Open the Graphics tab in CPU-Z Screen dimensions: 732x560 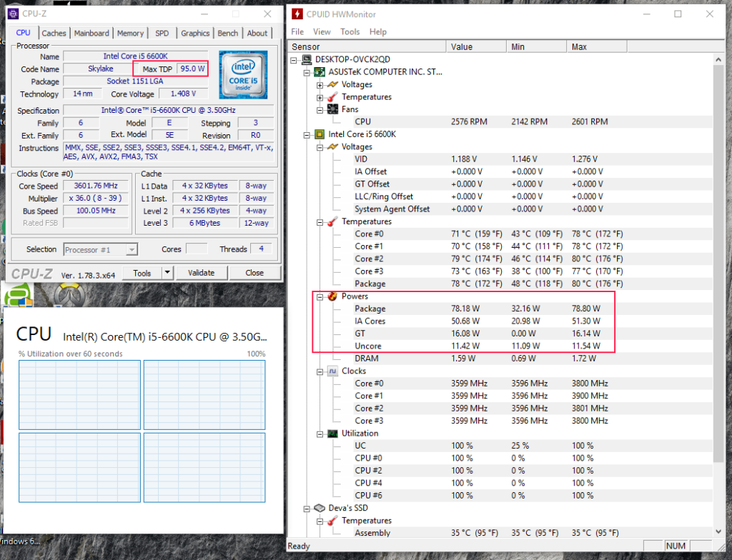tap(195, 33)
